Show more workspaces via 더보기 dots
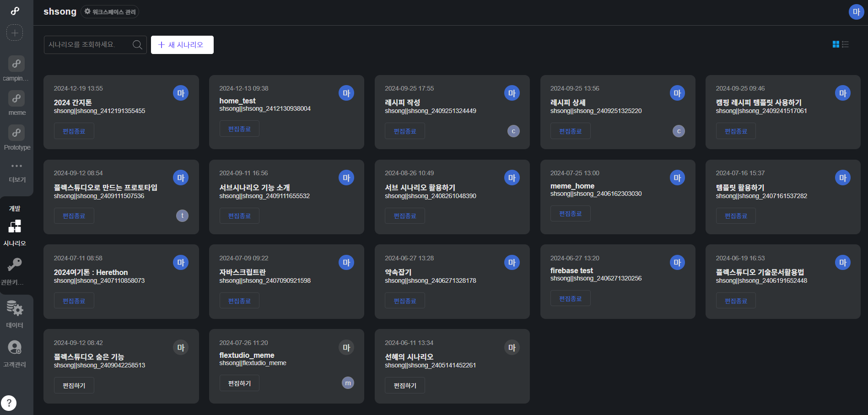This screenshot has height=415, width=868. (x=16, y=166)
